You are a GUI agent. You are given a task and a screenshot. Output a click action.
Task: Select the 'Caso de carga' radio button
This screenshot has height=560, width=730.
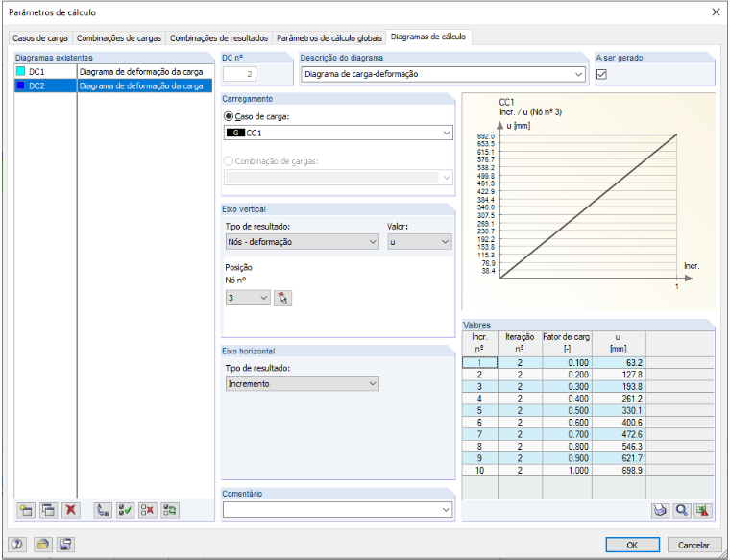[229, 116]
